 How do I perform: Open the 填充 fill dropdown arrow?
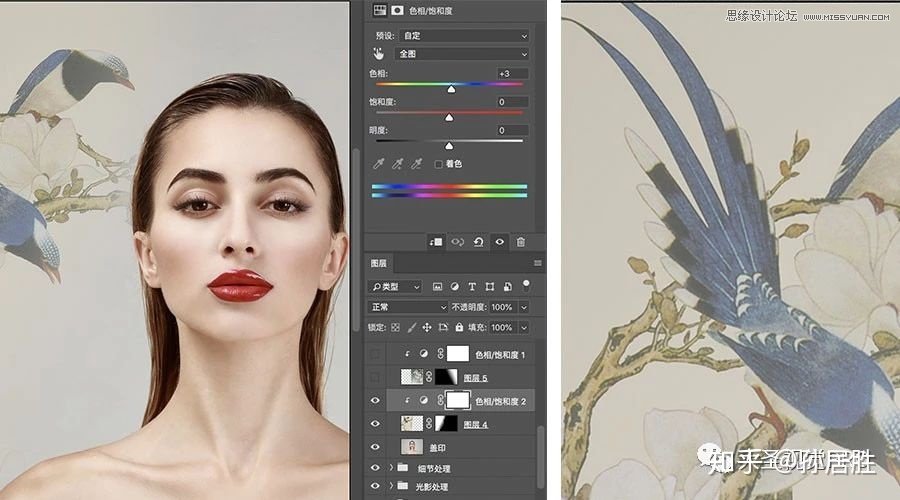524,327
